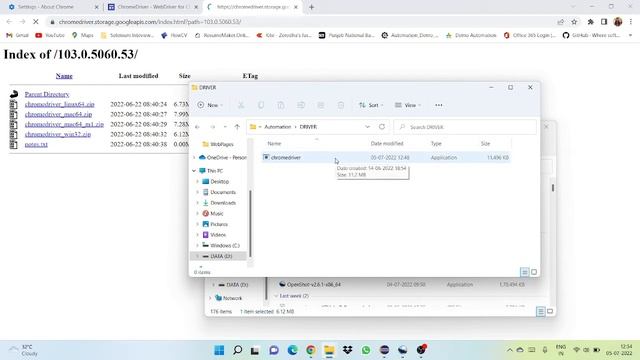This screenshot has height=360, width=640.
Task: Open Pictures in navigation pane
Action: [215, 224]
